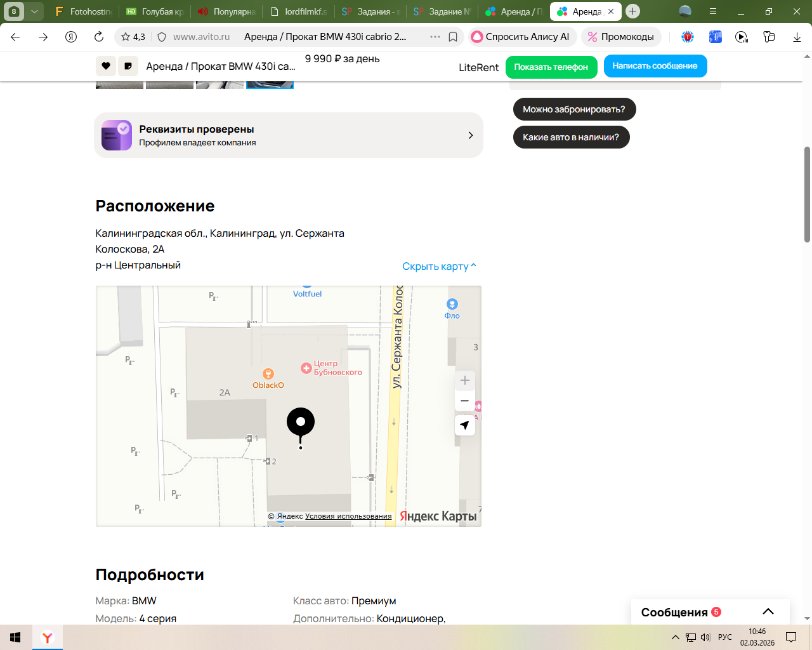Select the Центр Бубновского map marker

(x=331, y=368)
